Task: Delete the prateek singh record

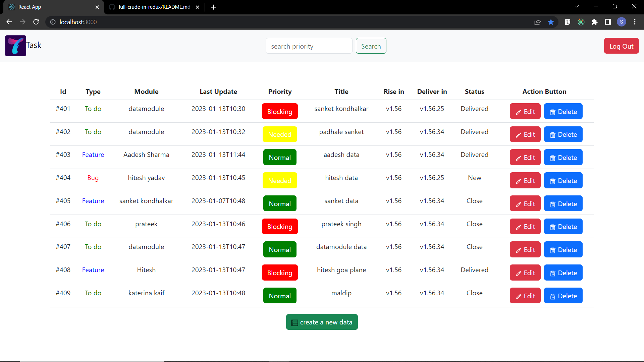Action: (x=563, y=226)
